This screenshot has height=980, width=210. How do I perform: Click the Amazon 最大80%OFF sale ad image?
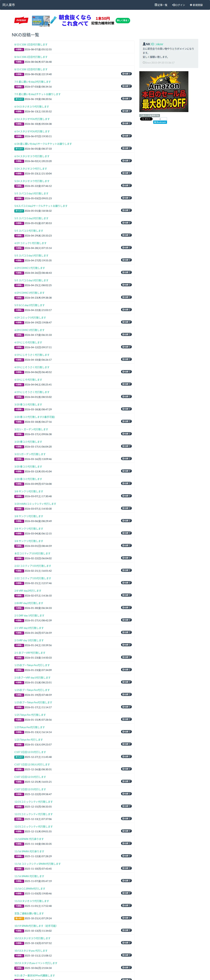pos(164,92)
